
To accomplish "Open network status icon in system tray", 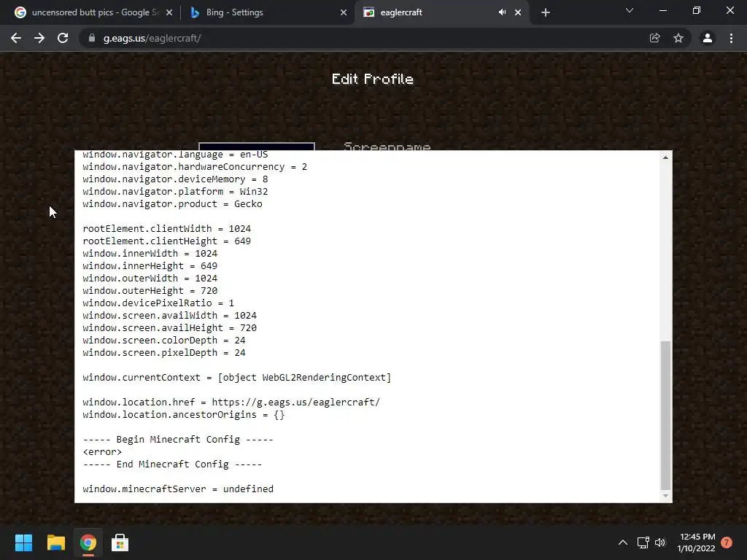I will pyautogui.click(x=643, y=542).
